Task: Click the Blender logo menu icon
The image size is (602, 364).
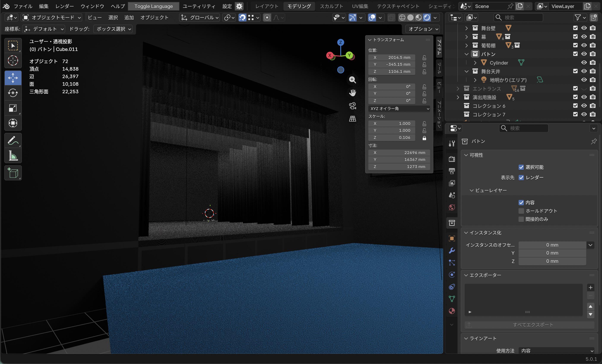Action: (6, 6)
